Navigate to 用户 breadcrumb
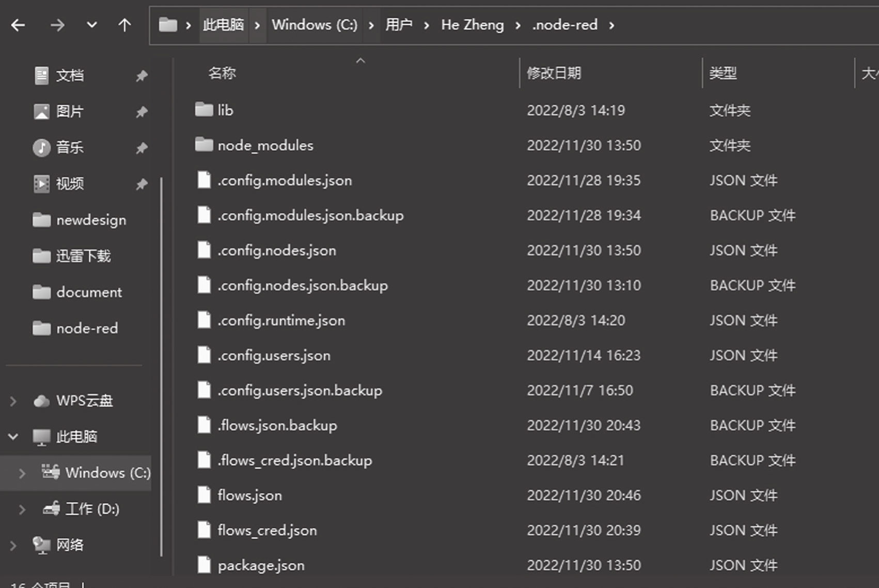This screenshot has width=879, height=588. 399,25
